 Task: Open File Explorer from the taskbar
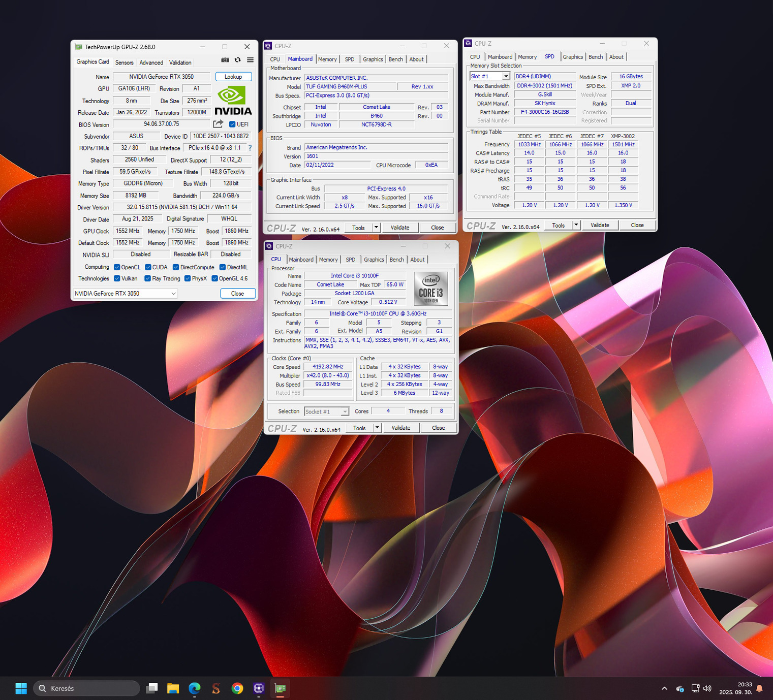173,688
